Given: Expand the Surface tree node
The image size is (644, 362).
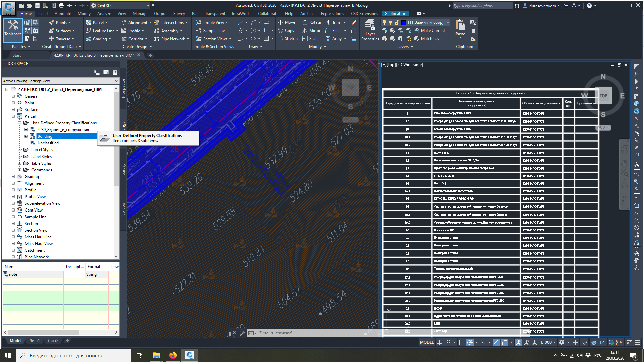Looking at the screenshot, I should 13,110.
